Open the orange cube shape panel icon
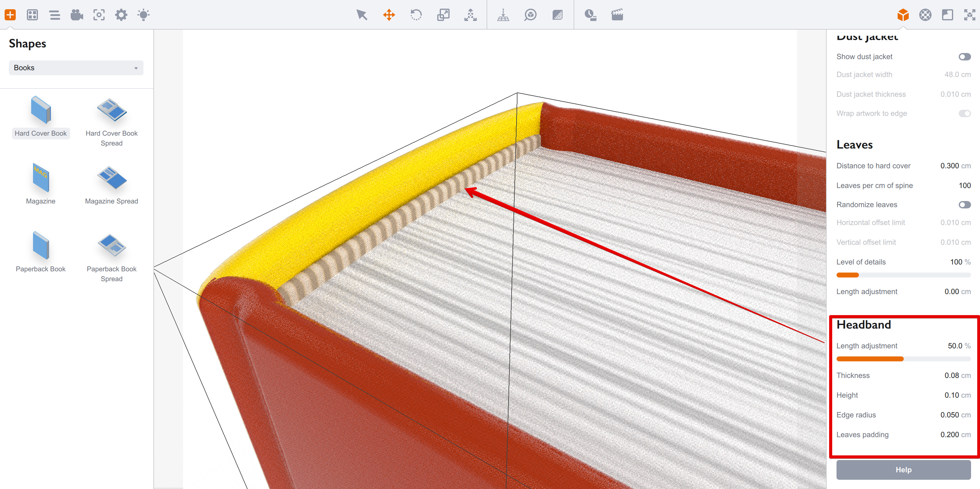Screen dimensions: 980x489 point(903,15)
